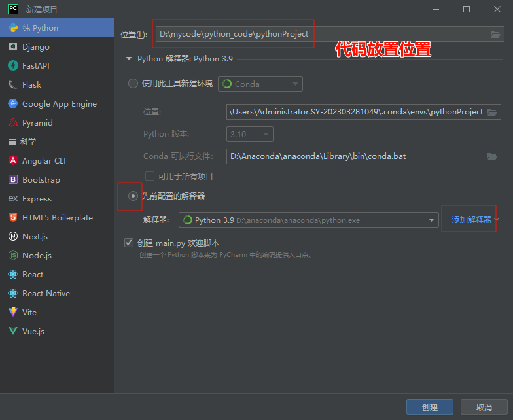This screenshot has height=420, width=513.
Task: Browse folder for project 位置(L) path
Action: tap(495, 34)
